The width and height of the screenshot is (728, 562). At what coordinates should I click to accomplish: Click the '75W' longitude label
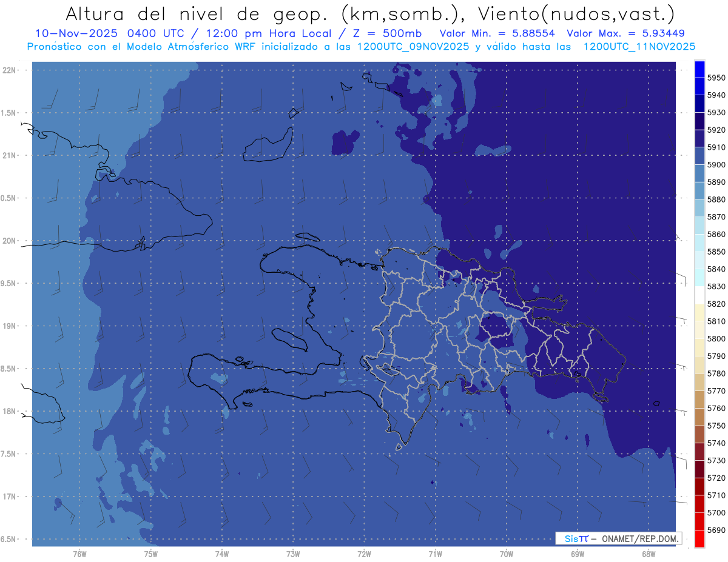point(150,554)
